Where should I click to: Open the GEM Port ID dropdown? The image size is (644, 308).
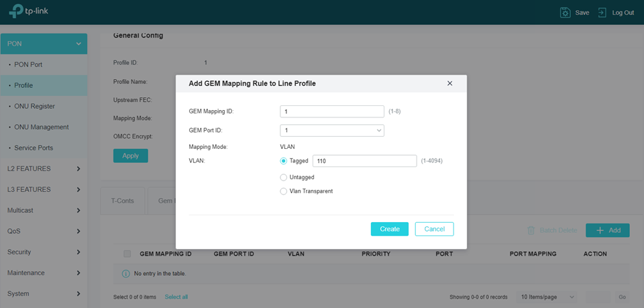(x=331, y=130)
